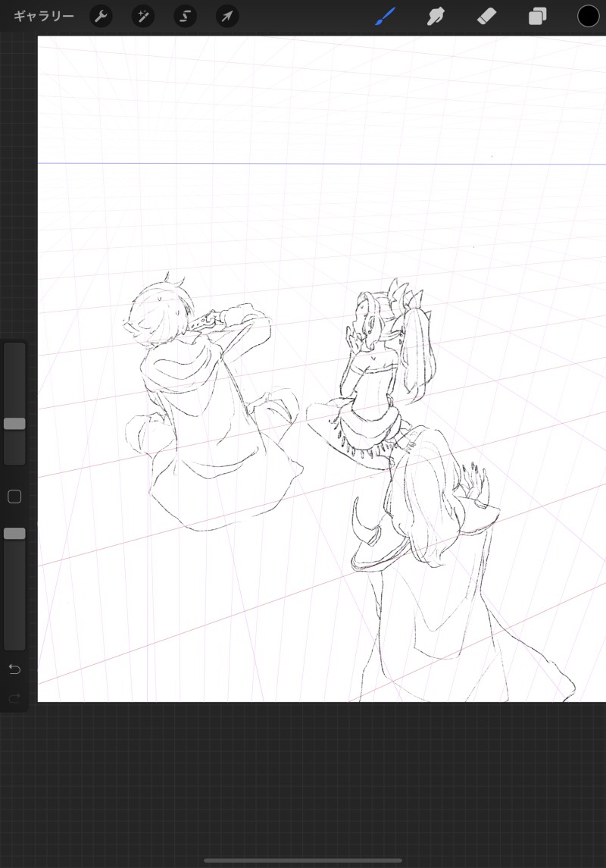Open the Layers panel
606x868 pixels.
[537, 17]
